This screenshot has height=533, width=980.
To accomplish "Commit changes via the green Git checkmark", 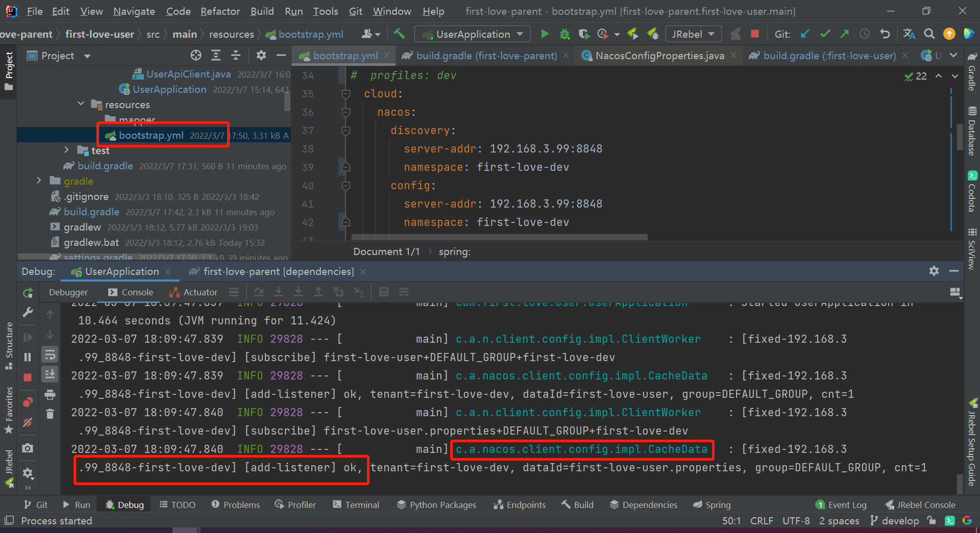I will [825, 34].
